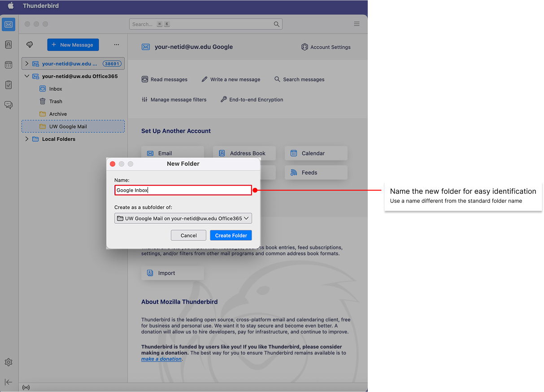Click the Create Folder button
Image resolution: width=544 pixels, height=392 pixels.
click(231, 235)
